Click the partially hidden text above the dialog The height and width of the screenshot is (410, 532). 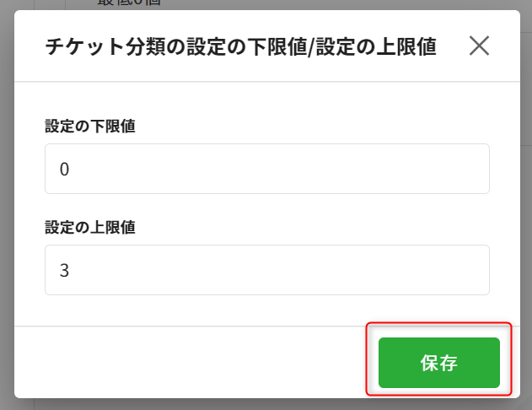(x=129, y=3)
